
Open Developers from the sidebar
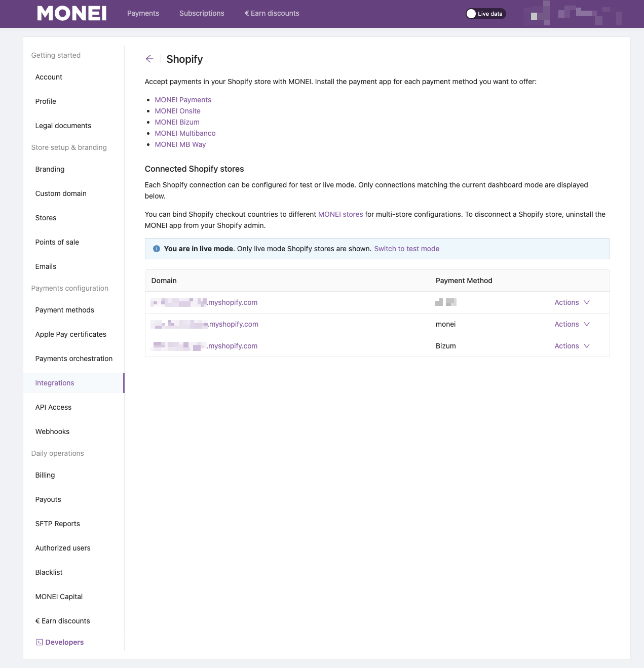(x=64, y=642)
